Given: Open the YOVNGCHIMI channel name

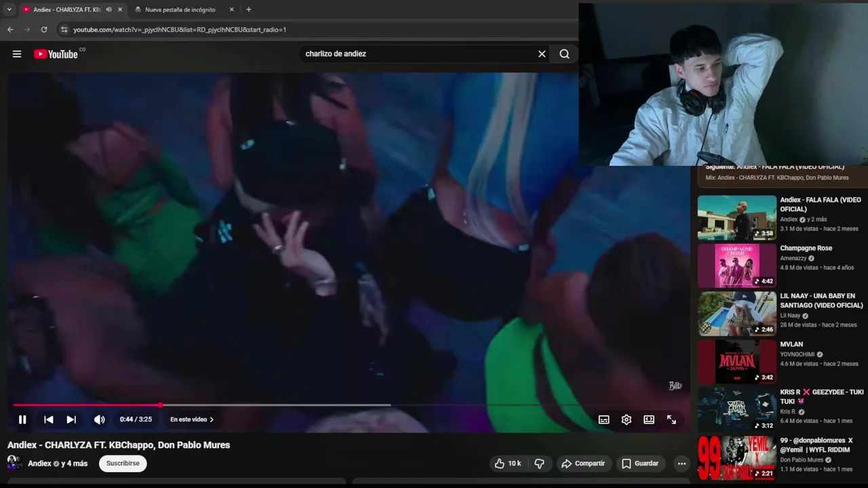Looking at the screenshot, I should 798,354.
